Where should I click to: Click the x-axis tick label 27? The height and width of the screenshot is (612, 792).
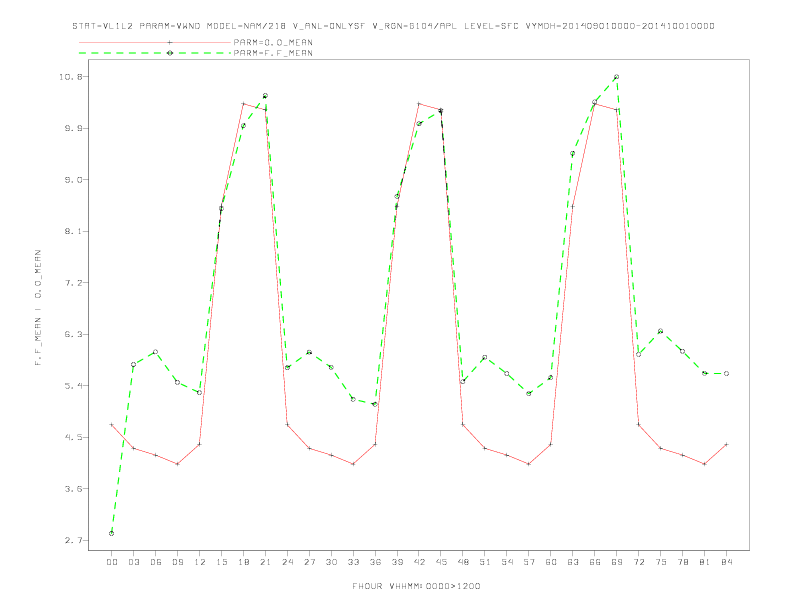309,562
